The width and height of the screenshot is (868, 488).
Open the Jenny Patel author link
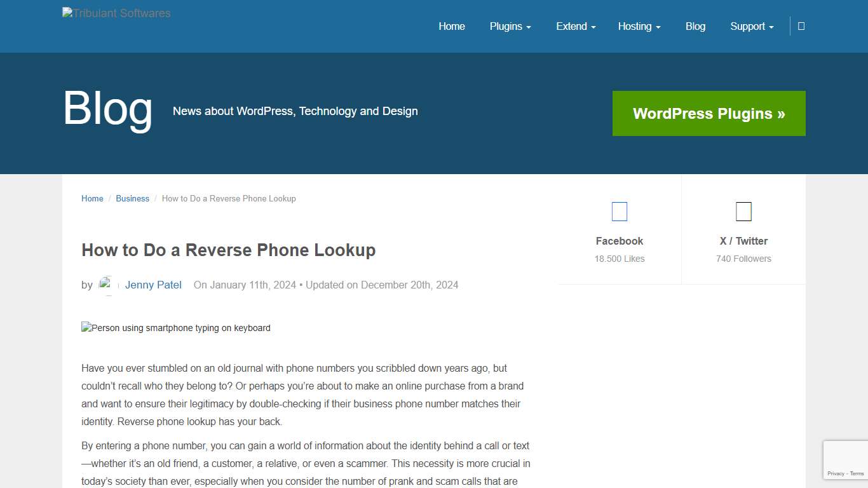tap(153, 285)
